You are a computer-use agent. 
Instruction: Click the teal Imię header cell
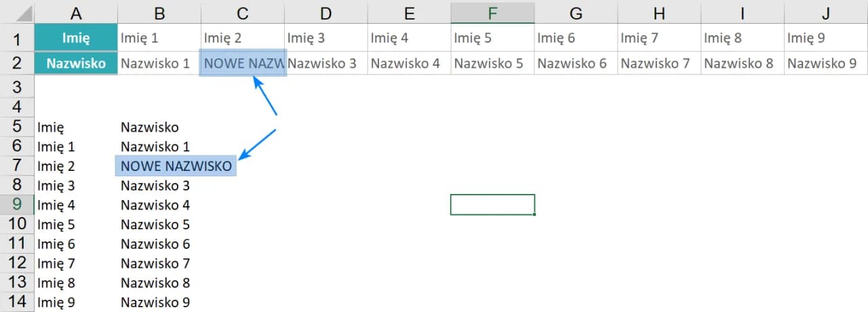tap(76, 38)
